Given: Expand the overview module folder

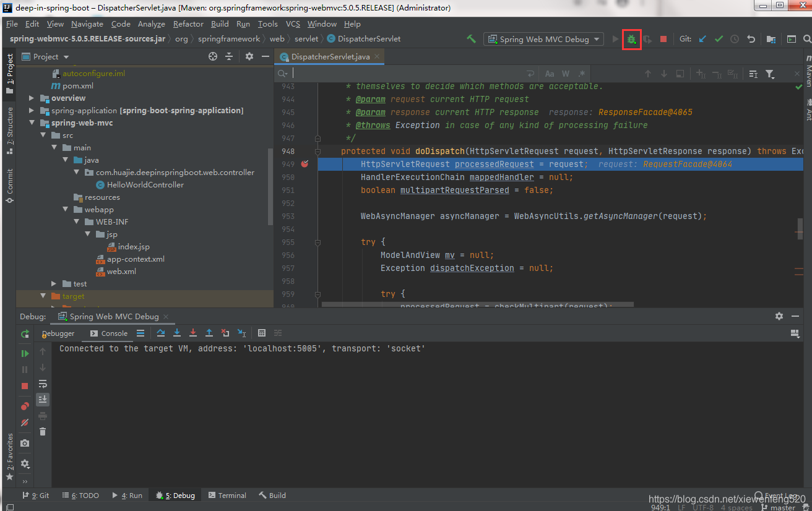Looking at the screenshot, I should (32, 98).
